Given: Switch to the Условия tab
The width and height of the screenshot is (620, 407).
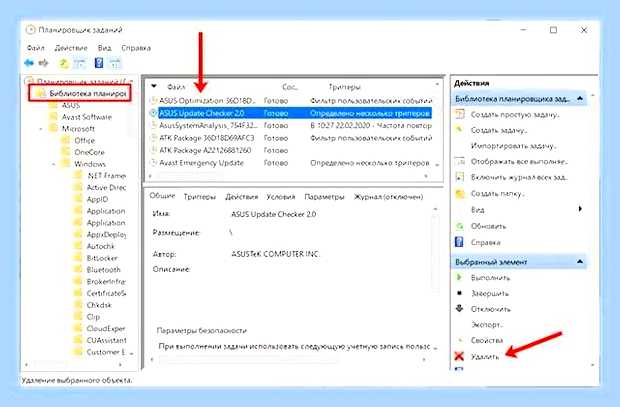Looking at the screenshot, I should 281,197.
